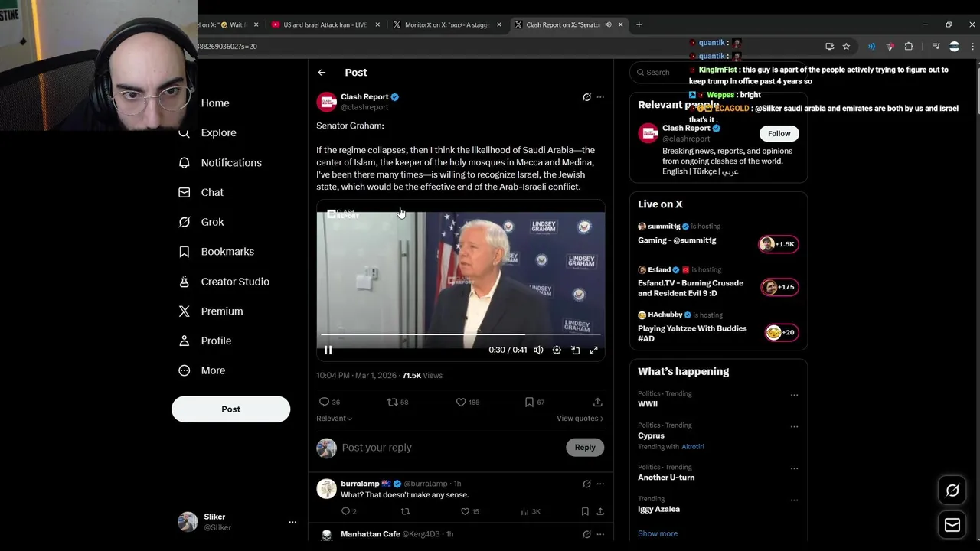This screenshot has width=980, height=551.
Task: Click the Profile person icon
Action: pyautogui.click(x=184, y=341)
